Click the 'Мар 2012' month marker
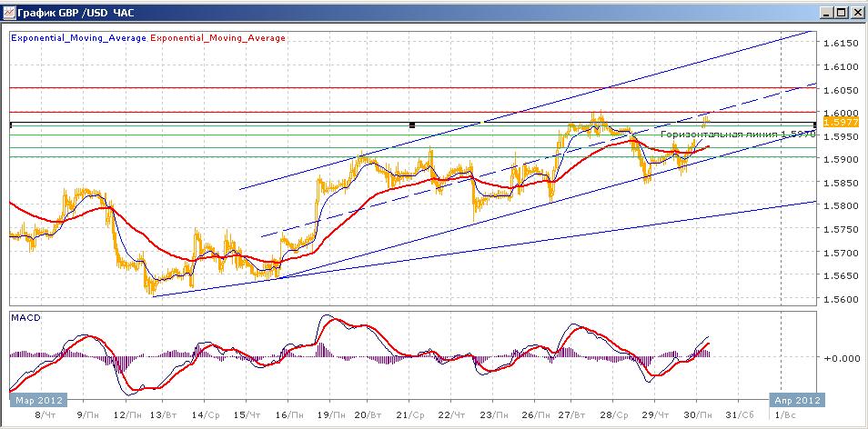Viewport: 868px width, 429px height. [38, 400]
